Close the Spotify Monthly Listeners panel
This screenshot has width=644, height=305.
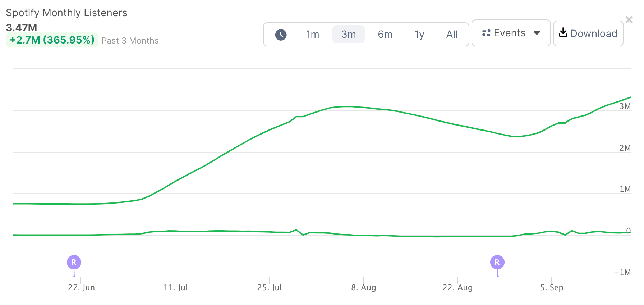[629, 20]
